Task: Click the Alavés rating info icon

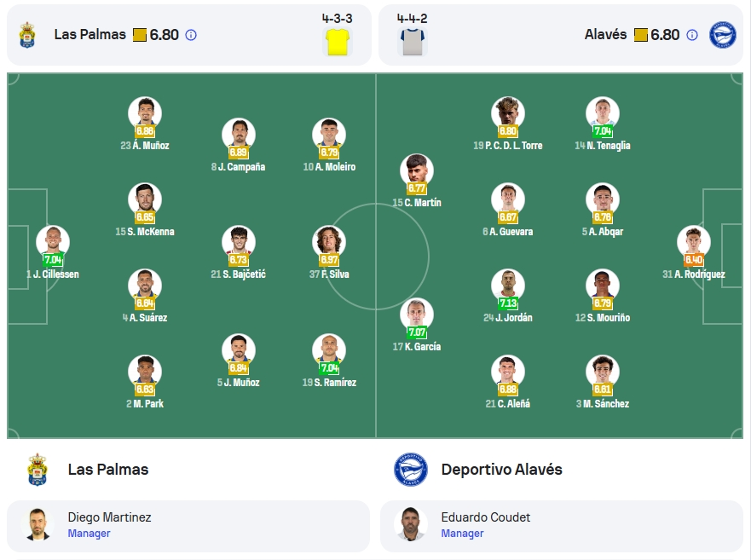Action: [691, 35]
